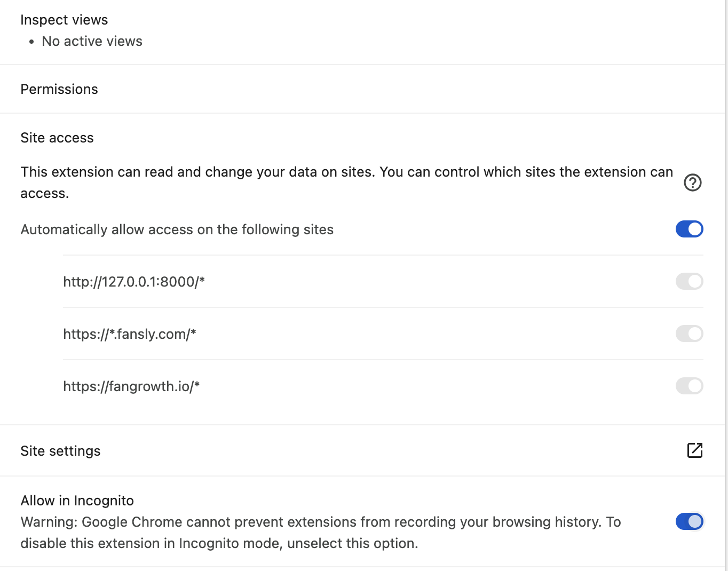Click the Inspect views heading

[x=64, y=20]
